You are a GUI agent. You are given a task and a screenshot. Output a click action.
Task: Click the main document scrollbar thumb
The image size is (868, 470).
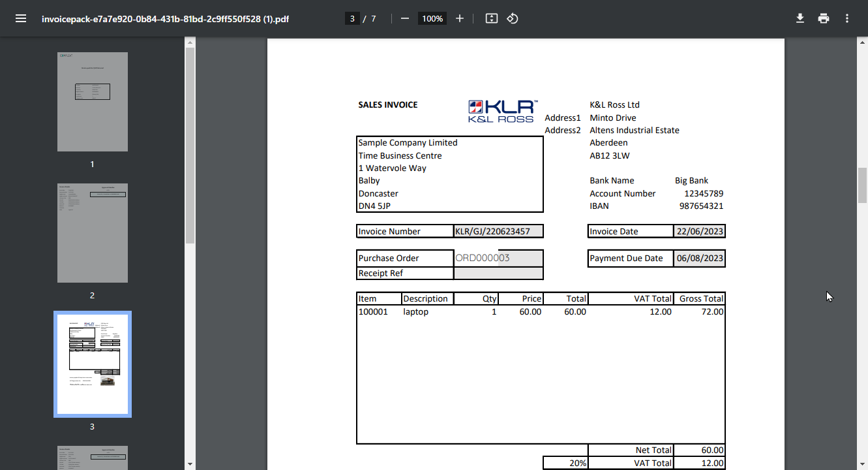tap(862, 186)
